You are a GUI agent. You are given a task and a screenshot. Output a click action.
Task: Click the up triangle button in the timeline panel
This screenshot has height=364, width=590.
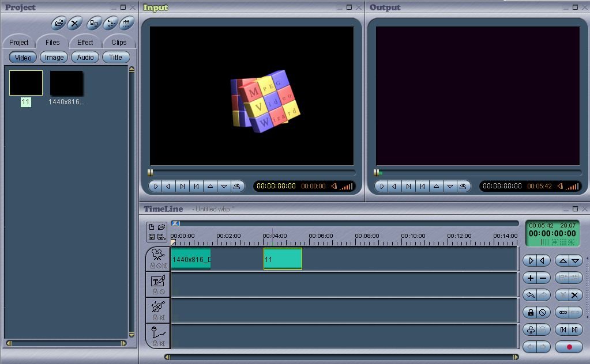(563, 261)
